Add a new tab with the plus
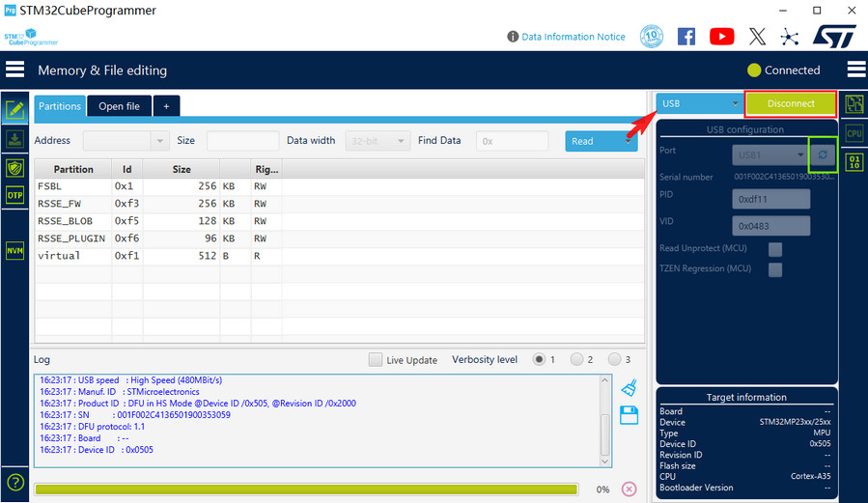The width and height of the screenshot is (868, 503). (x=166, y=106)
